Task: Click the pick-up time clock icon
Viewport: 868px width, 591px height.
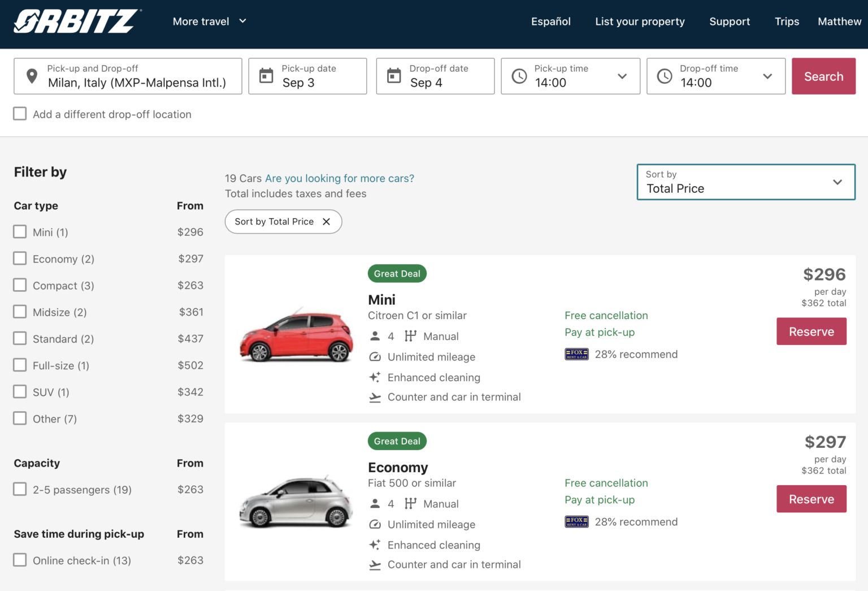Action: point(519,76)
